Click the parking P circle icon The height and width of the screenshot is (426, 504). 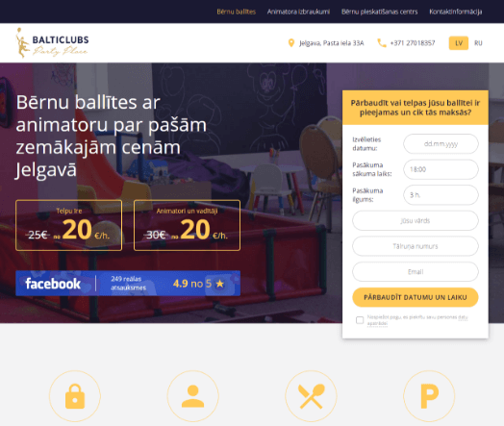click(x=429, y=396)
